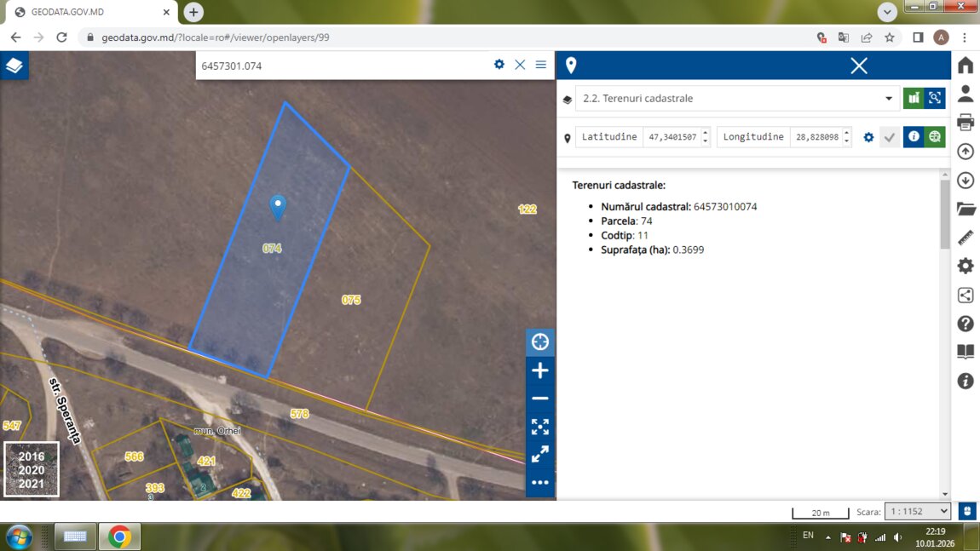The width and height of the screenshot is (980, 551).
Task: Open the Scara map scale dropdown
Action: click(x=917, y=511)
